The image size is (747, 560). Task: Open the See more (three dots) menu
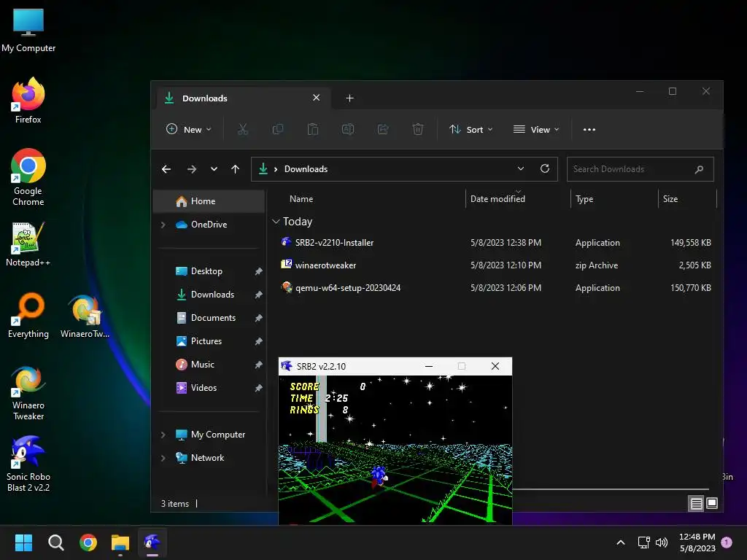point(589,130)
